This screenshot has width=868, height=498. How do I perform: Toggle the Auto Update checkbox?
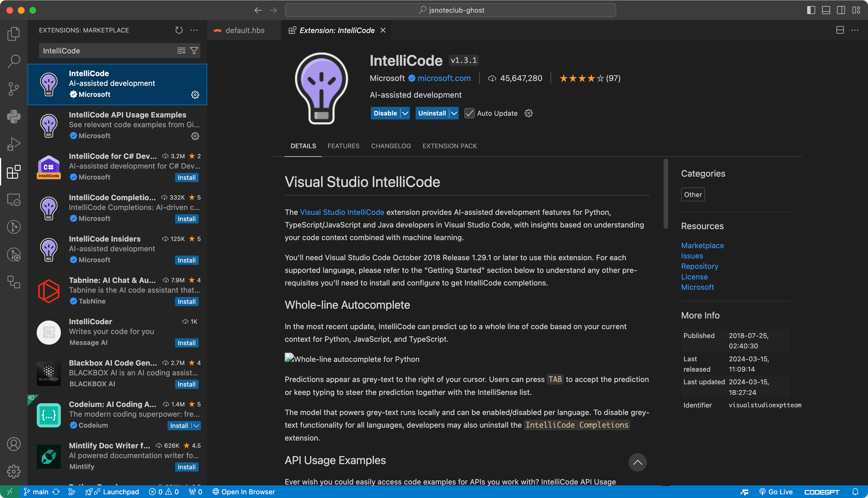click(469, 113)
